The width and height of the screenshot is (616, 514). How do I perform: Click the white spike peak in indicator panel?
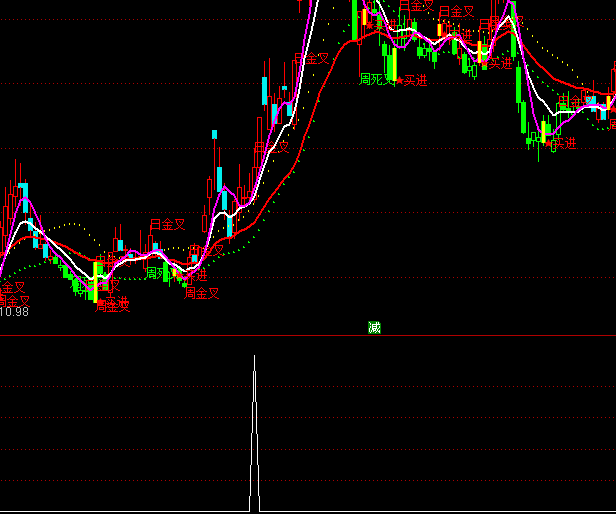click(254, 357)
